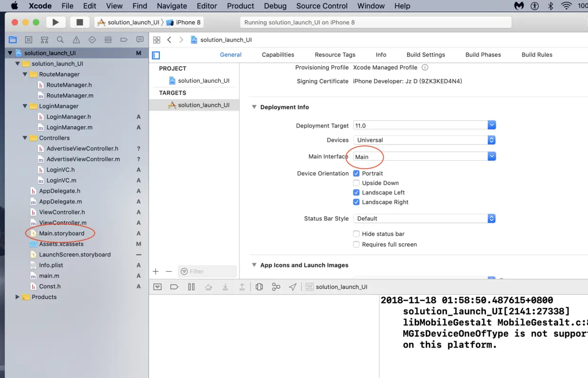Step over in the debugger
The image size is (588, 378).
[208, 287]
